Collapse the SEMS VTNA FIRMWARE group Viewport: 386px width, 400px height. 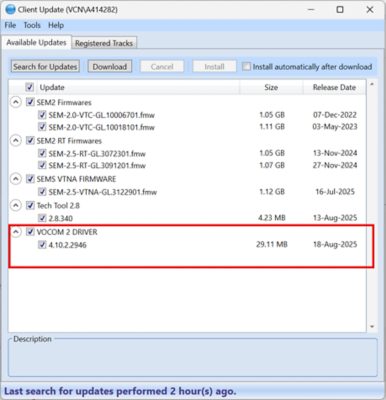click(16, 179)
